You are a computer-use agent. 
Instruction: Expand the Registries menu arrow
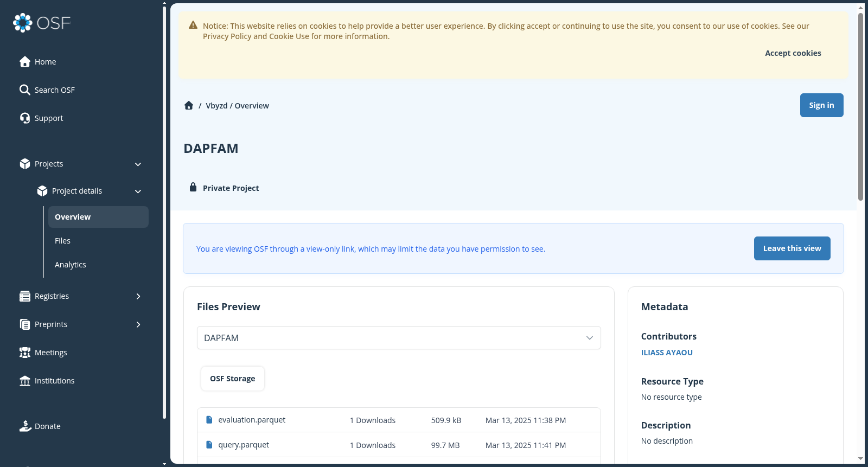point(138,296)
